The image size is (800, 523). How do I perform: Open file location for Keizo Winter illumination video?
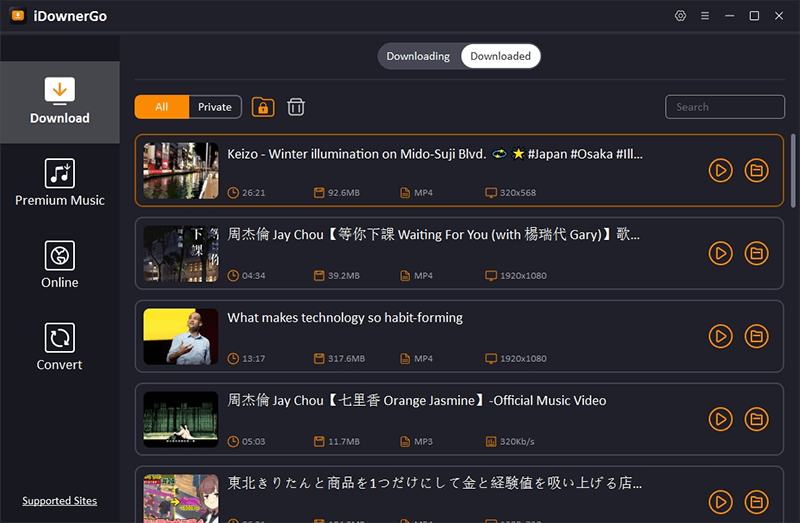[757, 171]
